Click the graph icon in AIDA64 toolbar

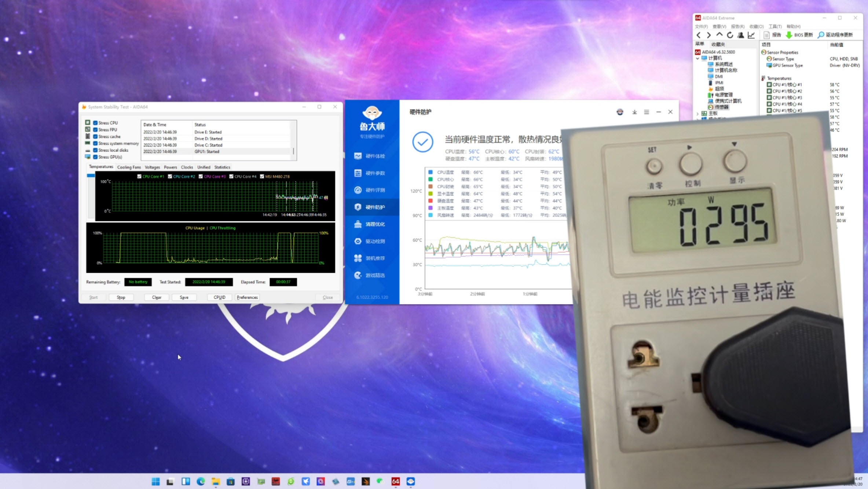[751, 35]
